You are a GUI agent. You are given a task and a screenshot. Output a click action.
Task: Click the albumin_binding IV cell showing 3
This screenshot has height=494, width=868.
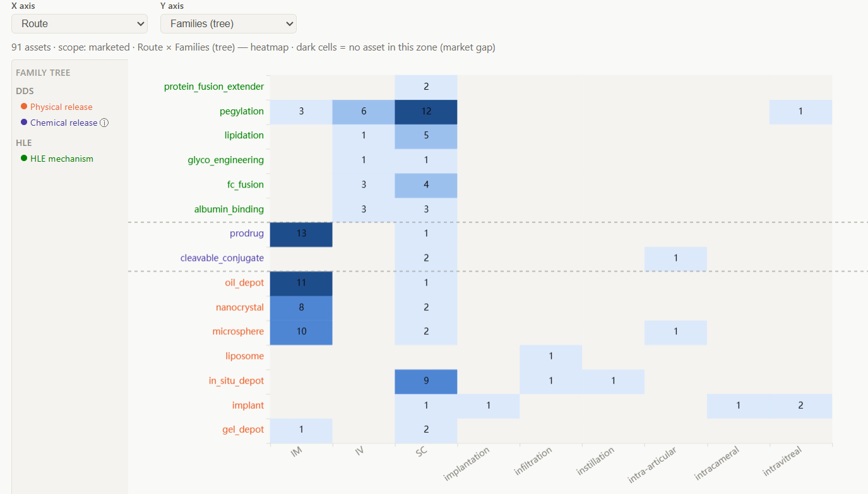(364, 210)
